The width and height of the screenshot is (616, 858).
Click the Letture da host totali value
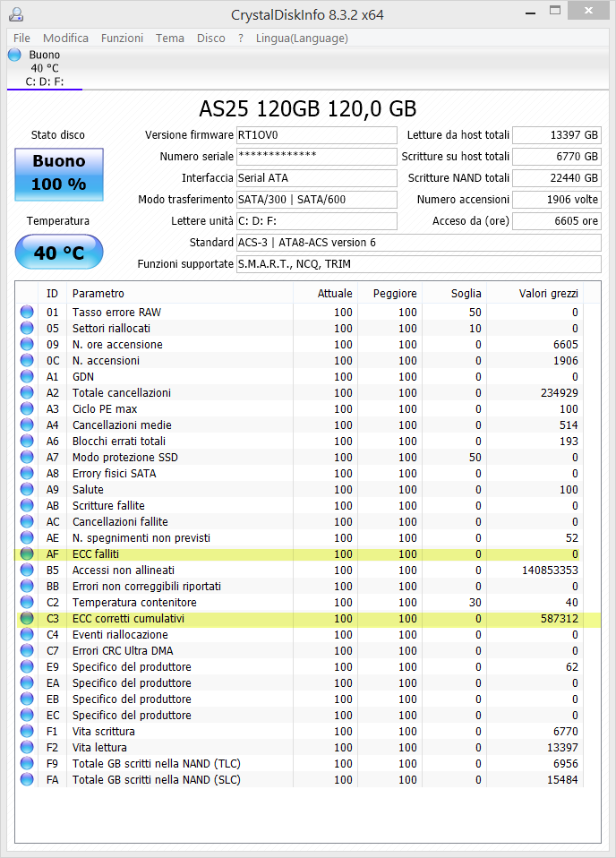tap(556, 135)
